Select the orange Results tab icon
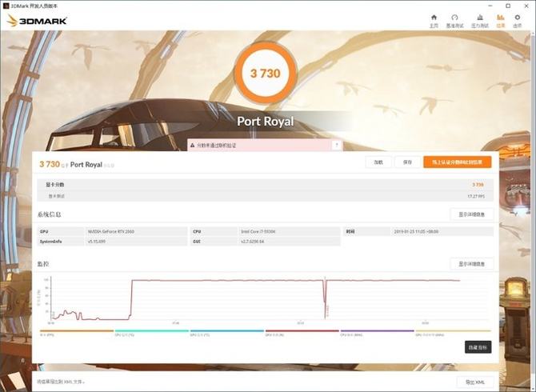The width and height of the screenshot is (536, 392). click(x=501, y=21)
